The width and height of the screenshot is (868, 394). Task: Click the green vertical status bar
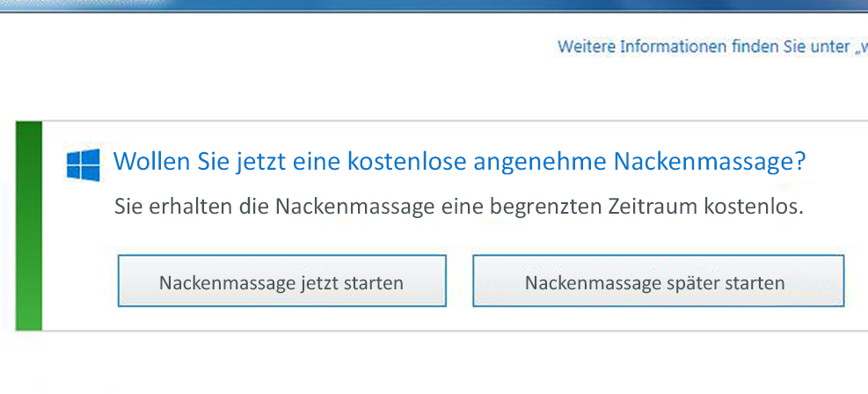[29, 226]
